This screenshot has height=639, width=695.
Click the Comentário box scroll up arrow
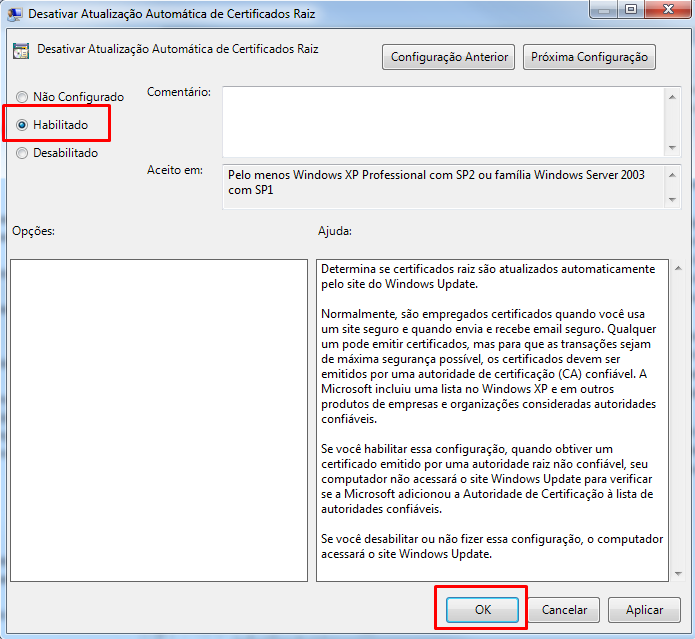click(673, 95)
